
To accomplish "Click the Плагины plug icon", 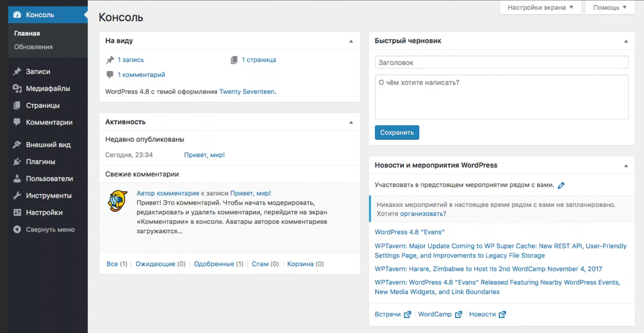I will coord(17,162).
